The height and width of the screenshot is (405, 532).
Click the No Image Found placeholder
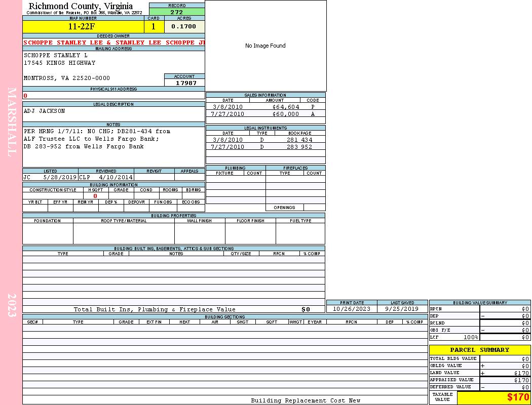point(265,46)
